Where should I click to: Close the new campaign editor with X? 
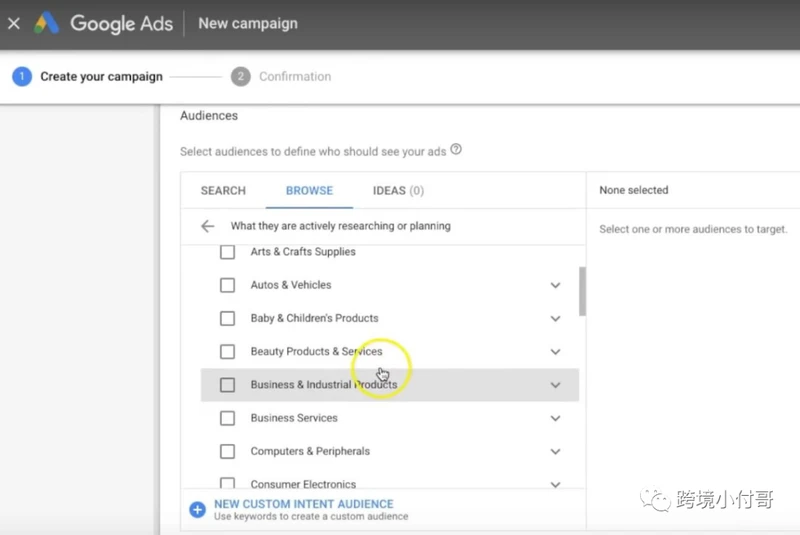pos(14,23)
